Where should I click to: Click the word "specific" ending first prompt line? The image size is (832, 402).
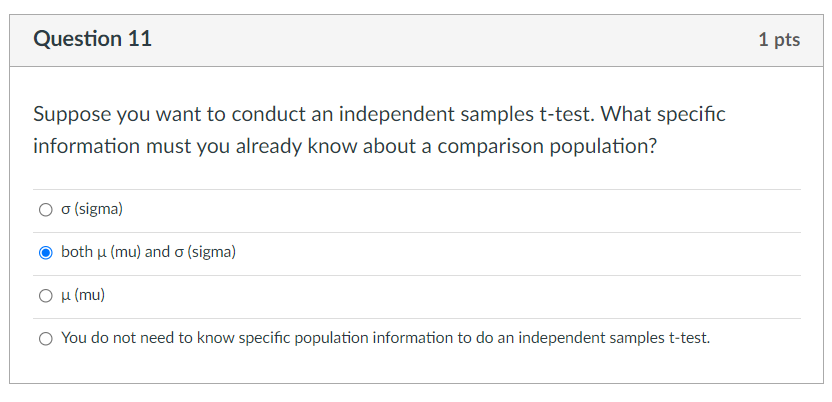[x=691, y=115]
